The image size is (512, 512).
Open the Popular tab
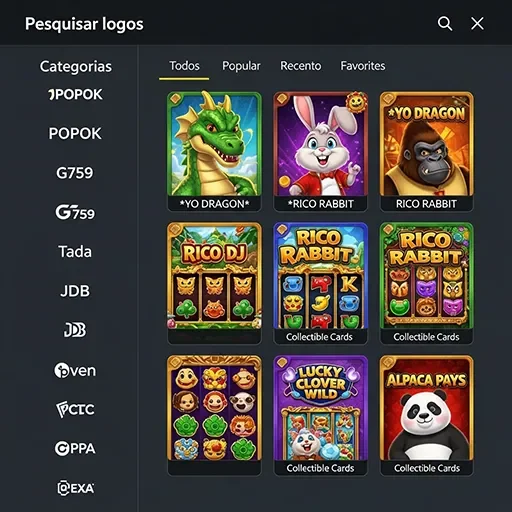(x=241, y=66)
